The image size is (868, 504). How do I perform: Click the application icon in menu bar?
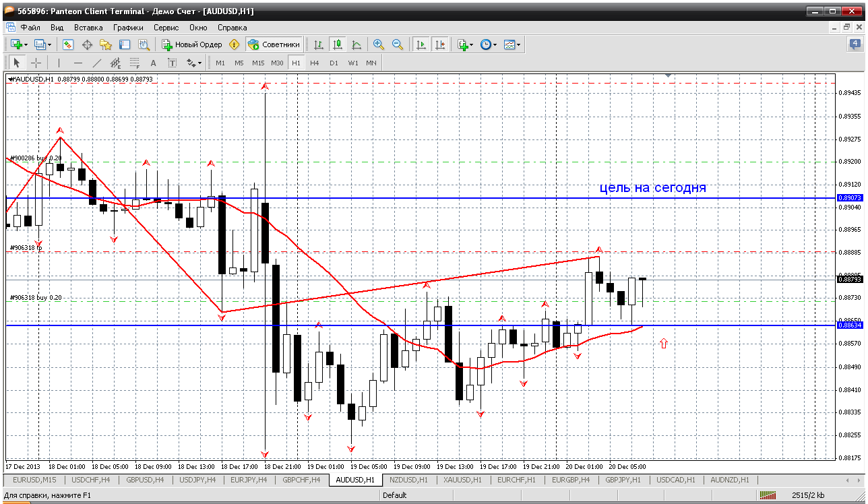pos(10,28)
